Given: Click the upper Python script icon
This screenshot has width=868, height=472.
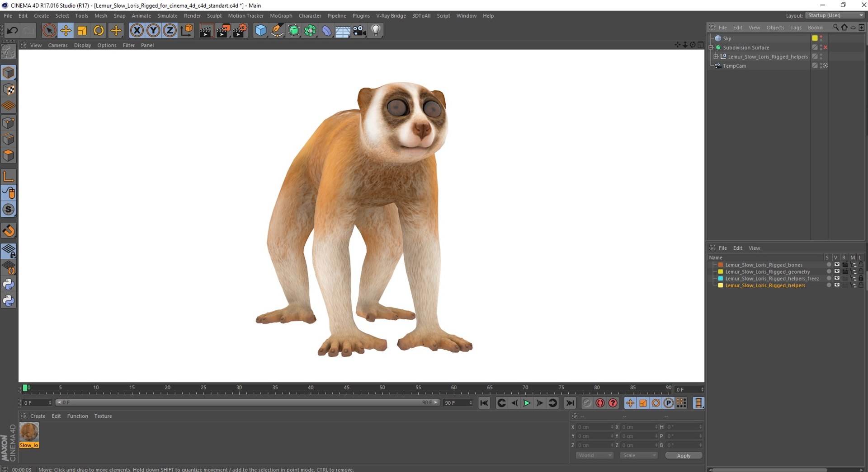Looking at the screenshot, I should click(9, 285).
